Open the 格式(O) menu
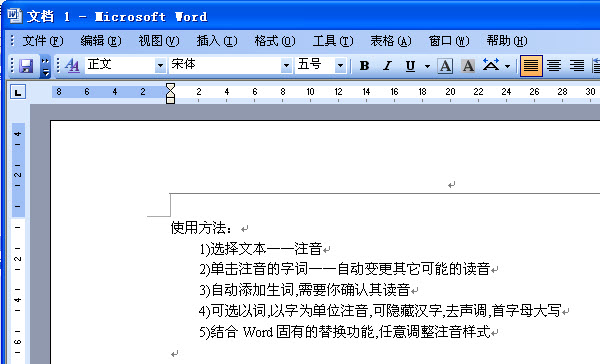This screenshot has height=364, width=600. [275, 41]
